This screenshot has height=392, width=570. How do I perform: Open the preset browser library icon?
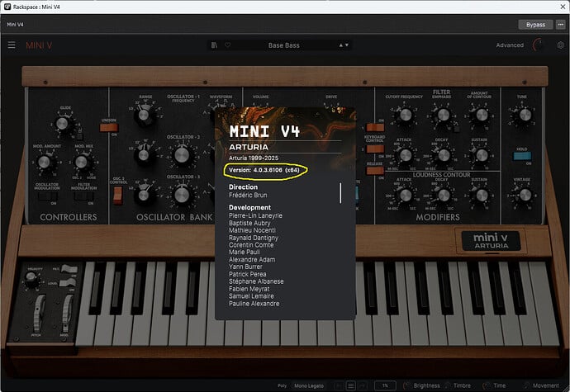pos(215,45)
